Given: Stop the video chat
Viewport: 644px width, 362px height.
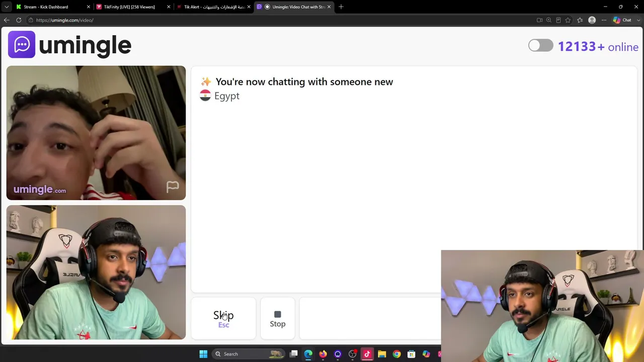Looking at the screenshot, I should [278, 319].
